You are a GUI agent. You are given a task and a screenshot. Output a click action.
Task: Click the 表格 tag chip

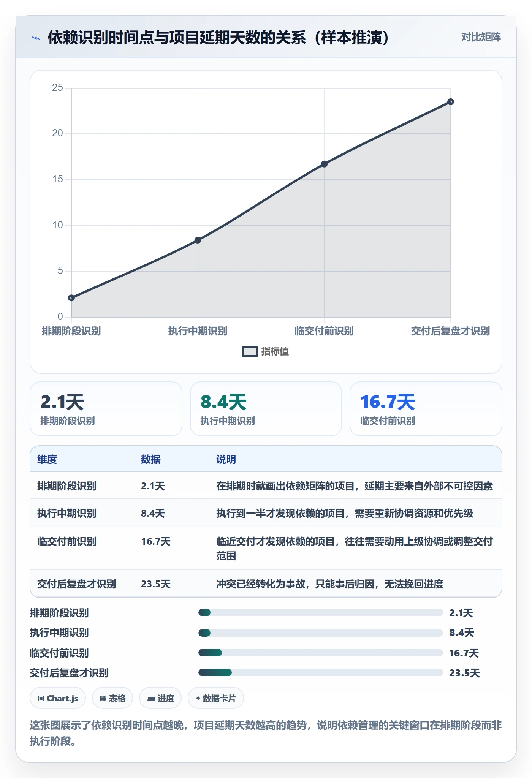tap(112, 698)
